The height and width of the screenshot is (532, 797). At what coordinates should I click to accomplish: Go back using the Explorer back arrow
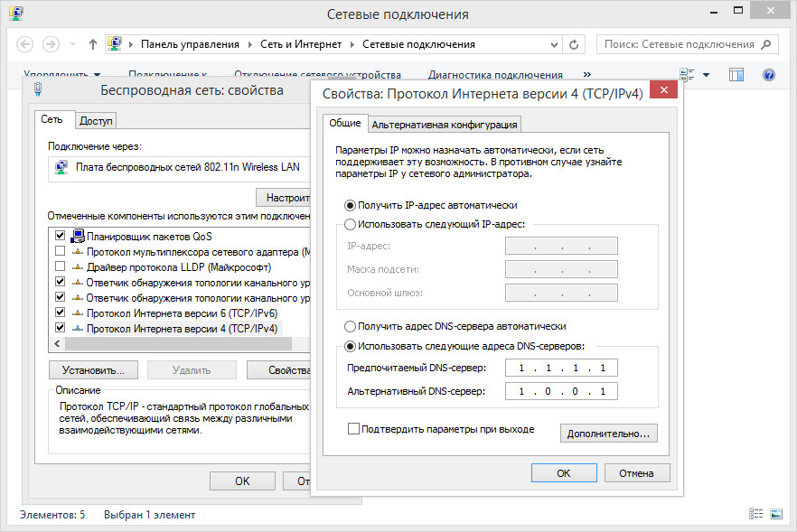25,44
